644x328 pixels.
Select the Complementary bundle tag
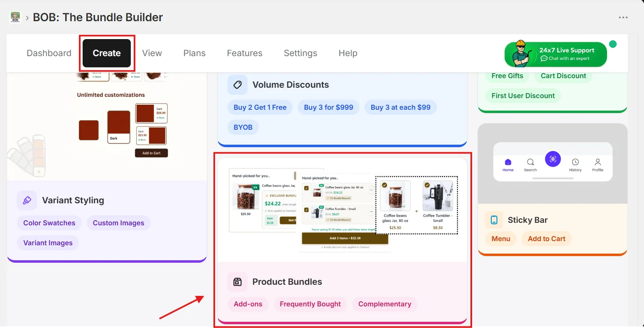pyautogui.click(x=384, y=304)
